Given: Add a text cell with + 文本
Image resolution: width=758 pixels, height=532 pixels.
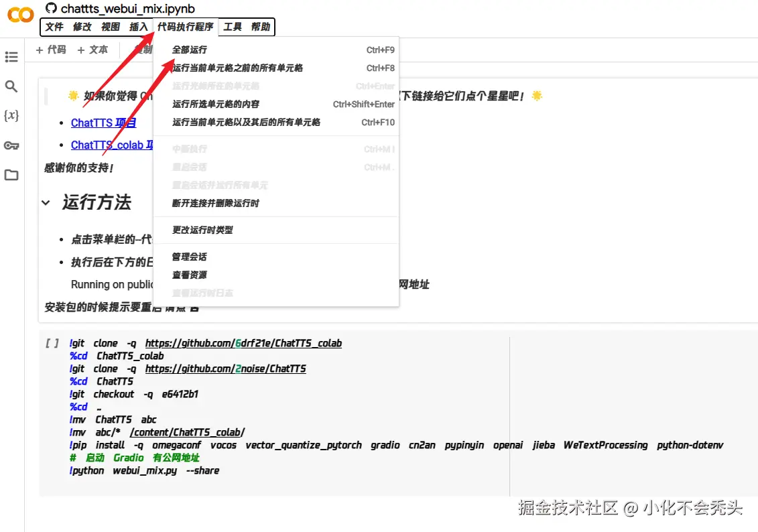Looking at the screenshot, I should (92, 50).
